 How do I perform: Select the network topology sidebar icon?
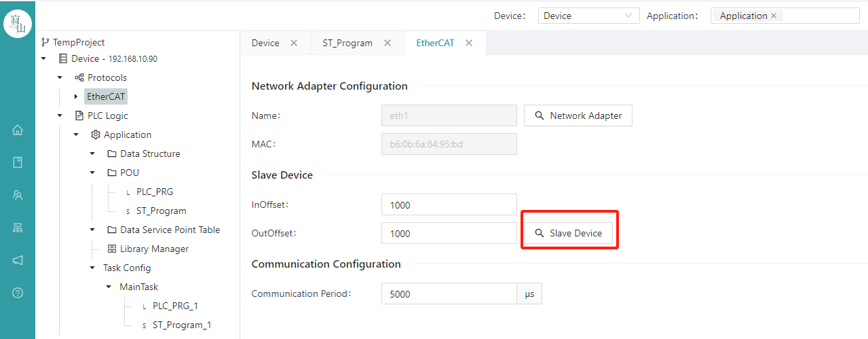(18, 228)
